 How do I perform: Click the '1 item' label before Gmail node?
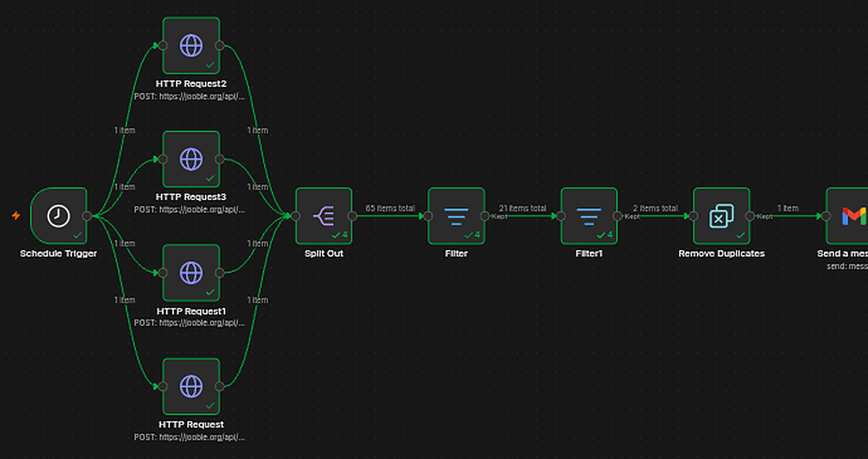(x=788, y=208)
